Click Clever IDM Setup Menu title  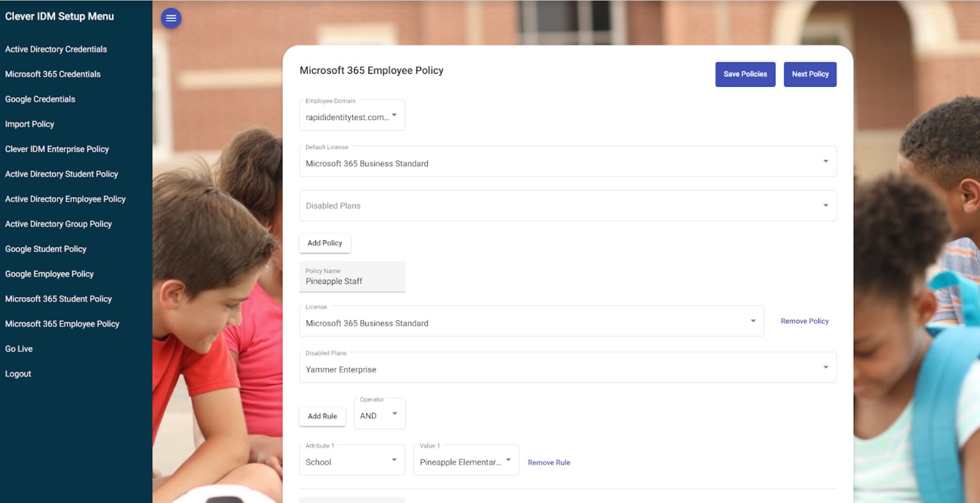point(59,16)
